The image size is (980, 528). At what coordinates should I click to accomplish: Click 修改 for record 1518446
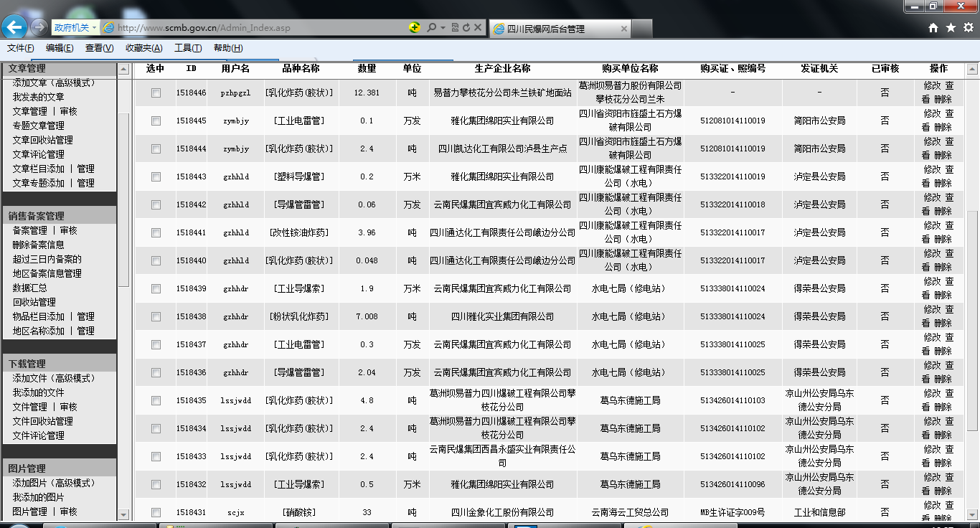932,85
